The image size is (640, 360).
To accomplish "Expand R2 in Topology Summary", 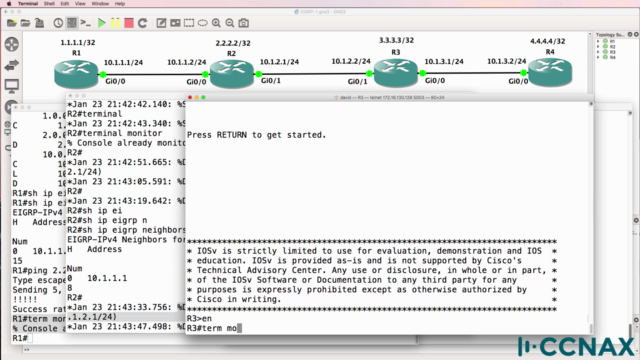I will click(598, 47).
